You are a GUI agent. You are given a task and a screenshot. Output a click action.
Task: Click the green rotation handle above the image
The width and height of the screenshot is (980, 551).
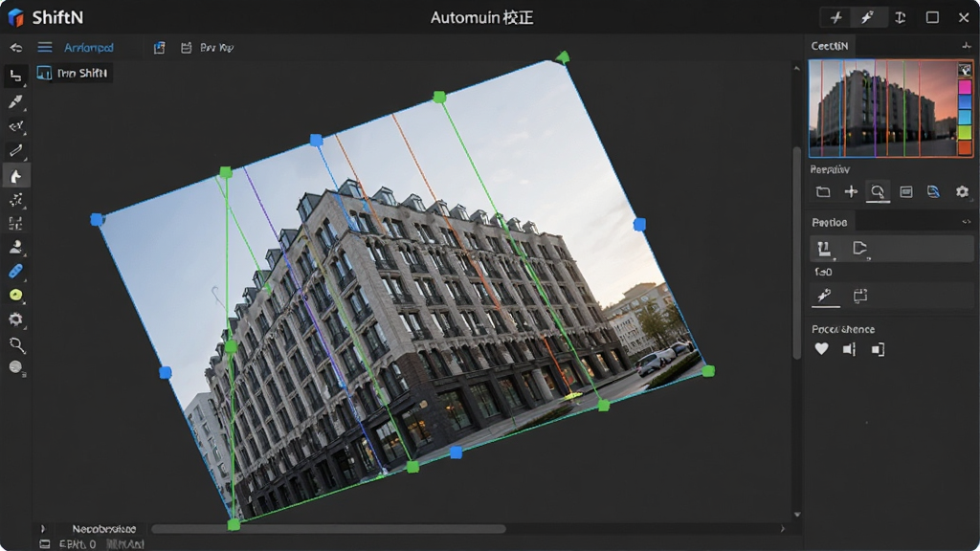563,57
